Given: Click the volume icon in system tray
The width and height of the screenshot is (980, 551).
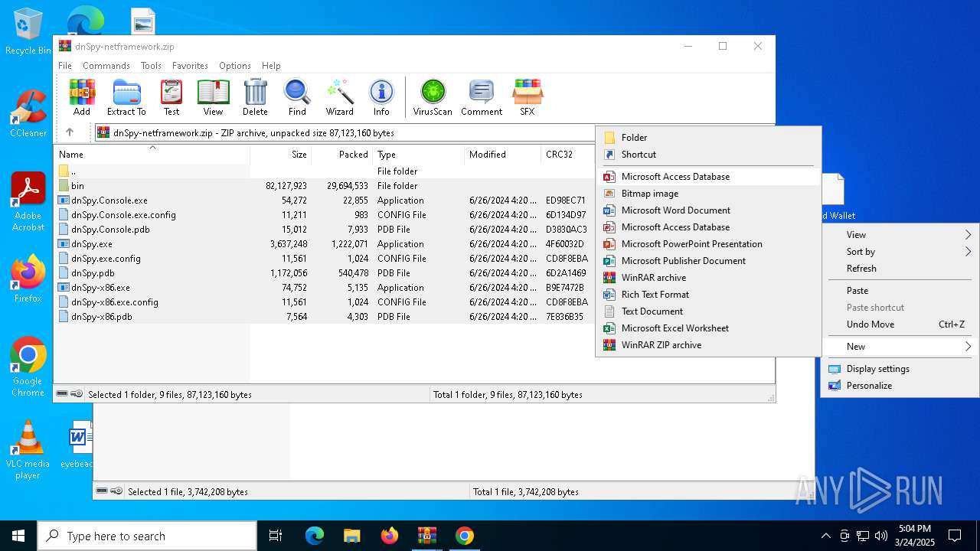Looking at the screenshot, I should click(881, 536).
